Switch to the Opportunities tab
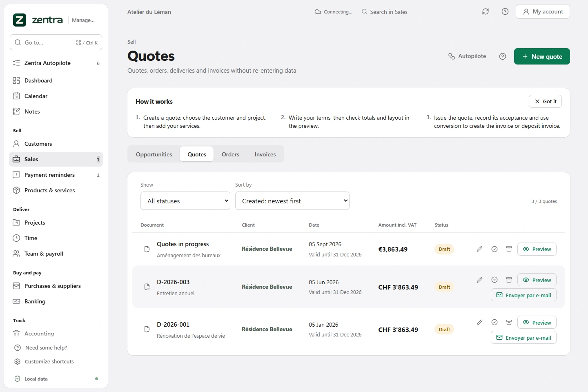Screen dimensions: 588x392 click(154, 154)
